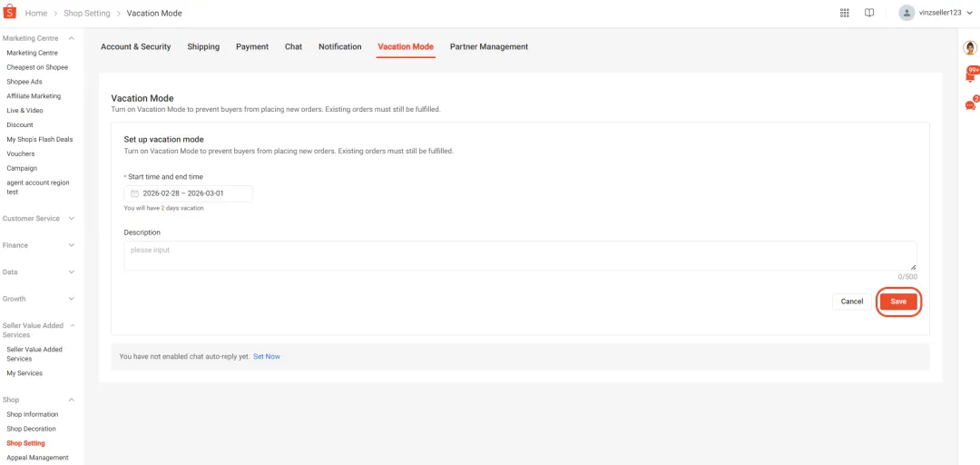Click the Vacation Mode breadcrumb text
This screenshot has height=465, width=980.
[x=154, y=13]
